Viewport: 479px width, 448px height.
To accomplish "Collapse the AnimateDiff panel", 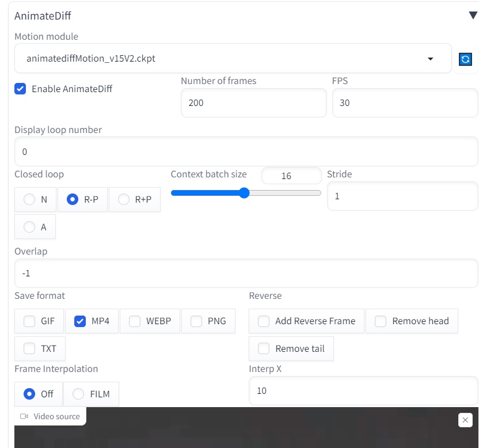I will point(473,16).
